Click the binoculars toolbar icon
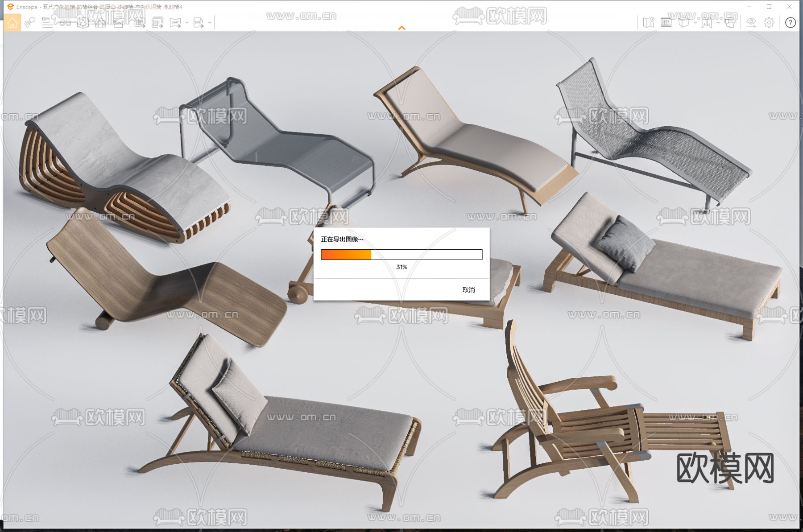The height and width of the screenshot is (532, 803). (x=65, y=23)
